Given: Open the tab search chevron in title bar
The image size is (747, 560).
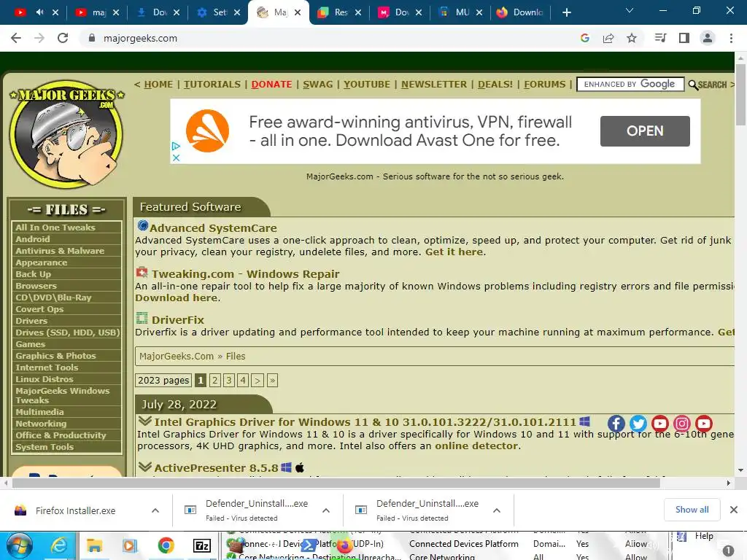Looking at the screenshot, I should tap(630, 10).
